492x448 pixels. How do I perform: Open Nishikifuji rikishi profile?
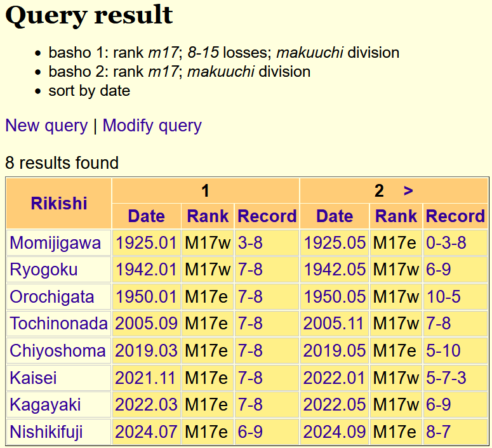[x=46, y=432]
